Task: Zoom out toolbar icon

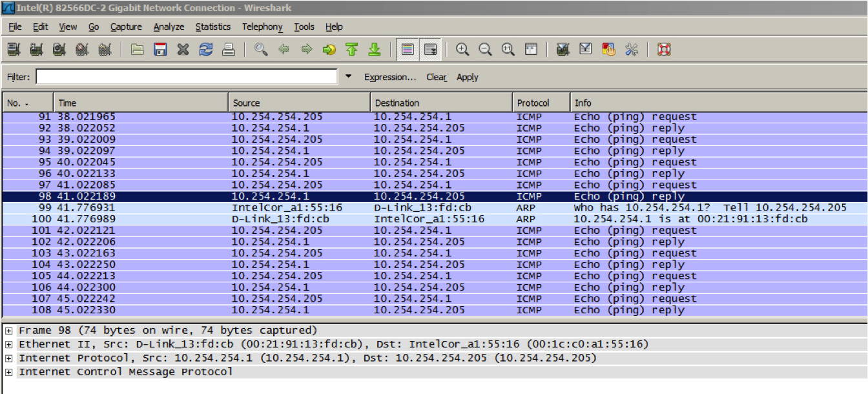Action: pyautogui.click(x=485, y=50)
